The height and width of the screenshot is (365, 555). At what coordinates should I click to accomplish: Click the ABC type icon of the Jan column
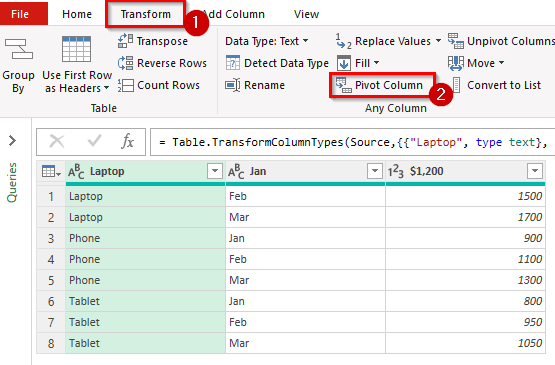[x=236, y=171]
